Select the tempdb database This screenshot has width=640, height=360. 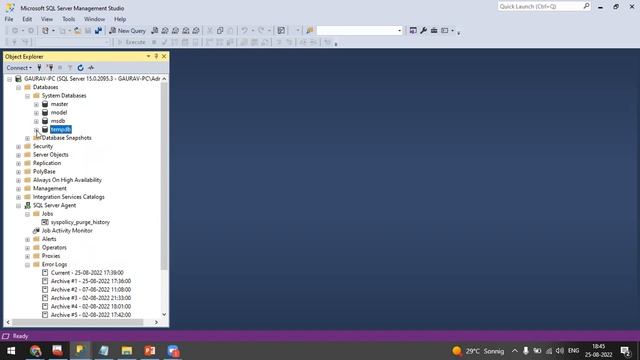click(x=61, y=129)
